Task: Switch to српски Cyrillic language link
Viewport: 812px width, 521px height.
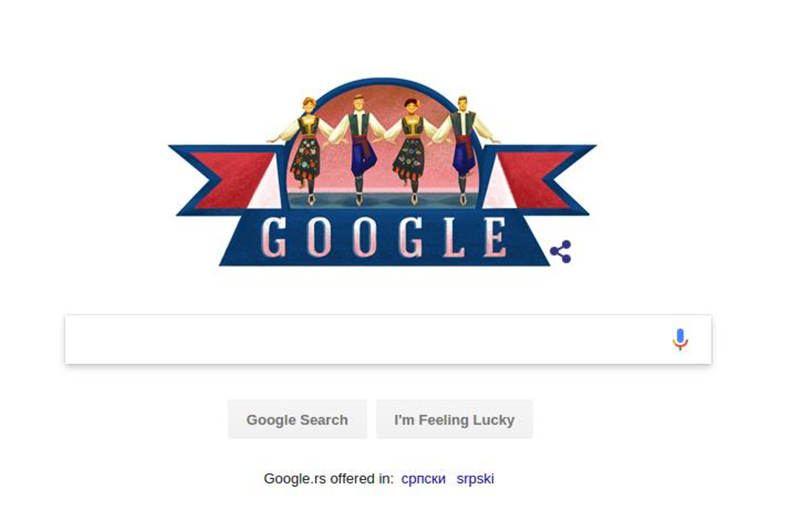Action: coord(423,478)
